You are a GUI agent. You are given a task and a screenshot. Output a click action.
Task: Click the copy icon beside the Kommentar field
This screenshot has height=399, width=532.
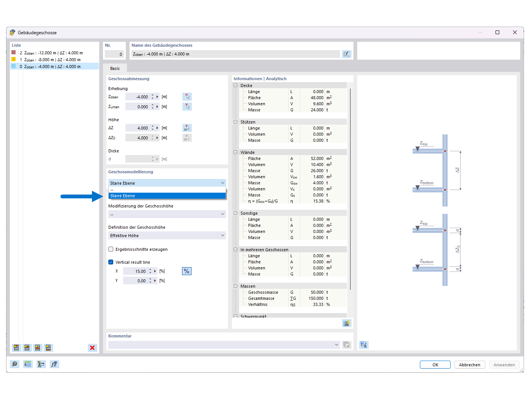pos(347,345)
